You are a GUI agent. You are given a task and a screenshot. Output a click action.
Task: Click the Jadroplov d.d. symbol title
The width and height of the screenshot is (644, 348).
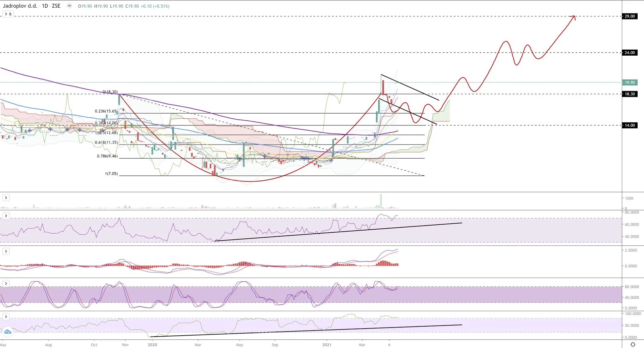(20, 6)
